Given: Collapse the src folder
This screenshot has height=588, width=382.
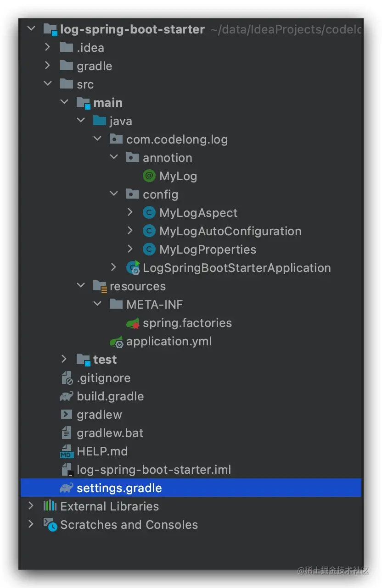Looking at the screenshot, I should (x=48, y=84).
